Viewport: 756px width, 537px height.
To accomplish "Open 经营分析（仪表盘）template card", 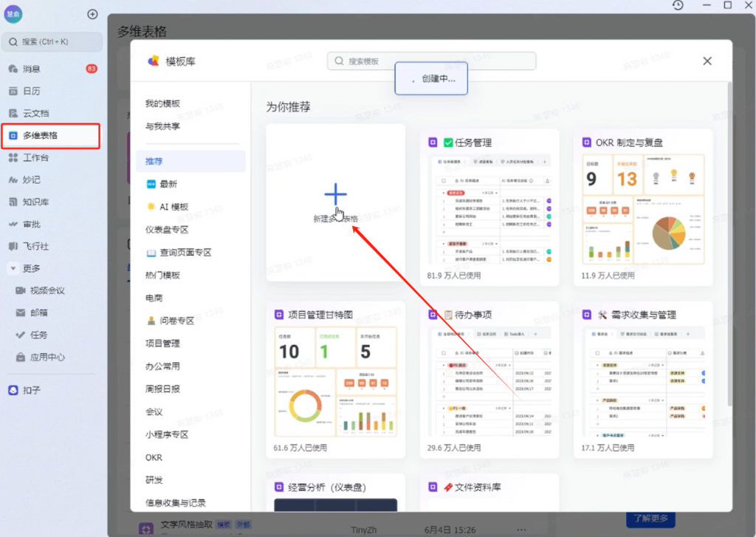I will (336, 493).
